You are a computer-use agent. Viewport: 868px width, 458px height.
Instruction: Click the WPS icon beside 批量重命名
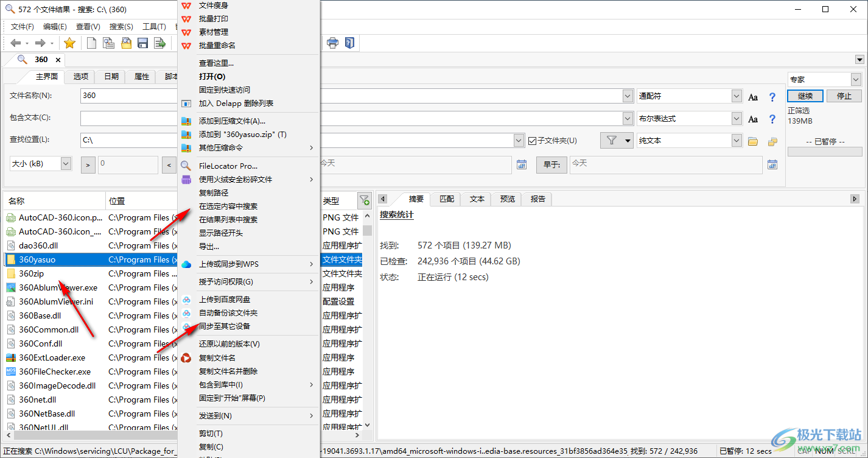[x=187, y=45]
